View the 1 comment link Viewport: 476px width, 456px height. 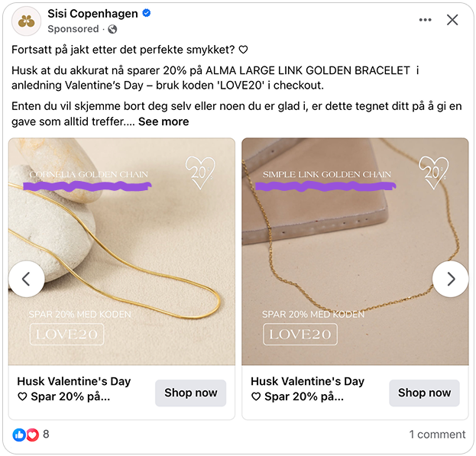437,435
